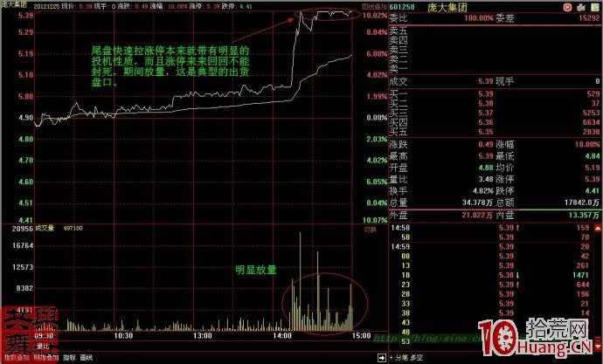
Task: Open the 画线 tab
Action: (x=87, y=358)
